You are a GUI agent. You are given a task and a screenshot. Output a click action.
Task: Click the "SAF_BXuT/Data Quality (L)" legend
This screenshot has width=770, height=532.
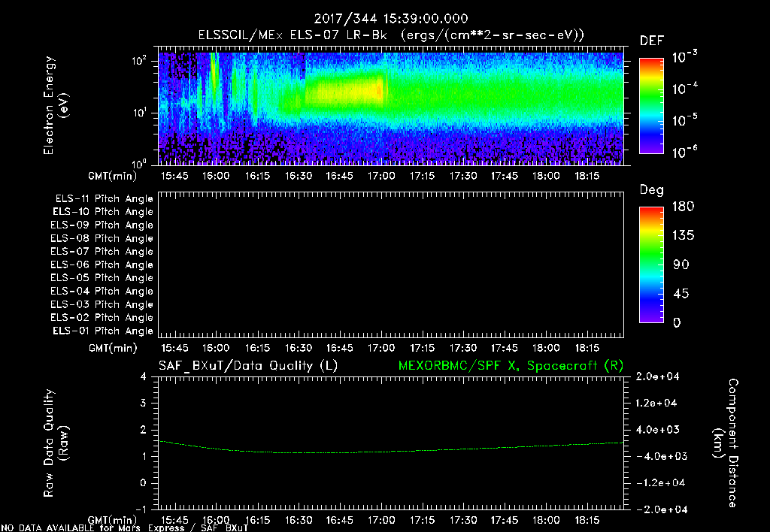(x=248, y=366)
